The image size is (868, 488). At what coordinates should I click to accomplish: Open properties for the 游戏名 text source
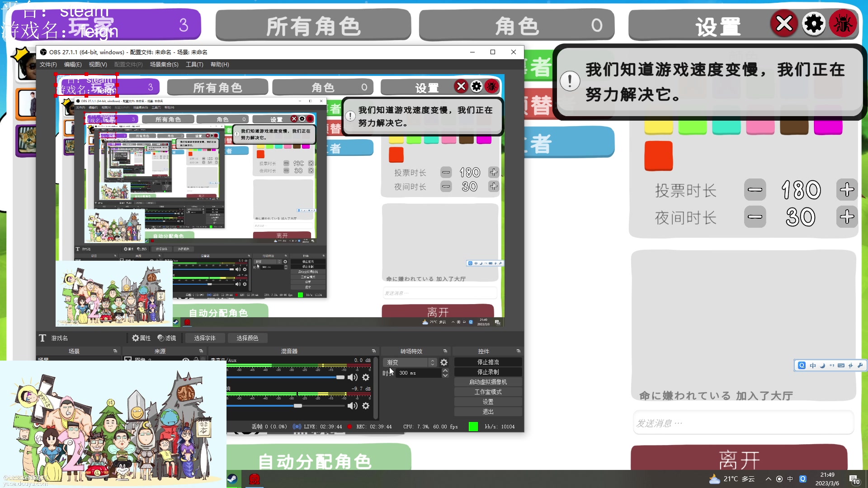141,338
